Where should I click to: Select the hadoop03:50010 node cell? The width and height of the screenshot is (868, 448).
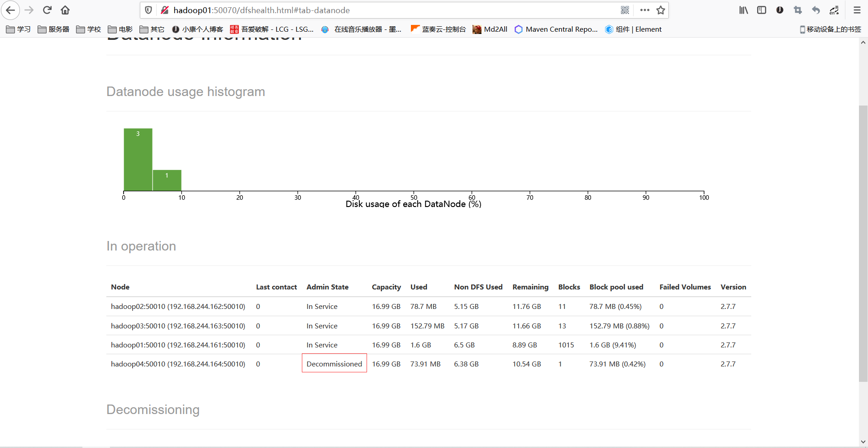coord(178,326)
